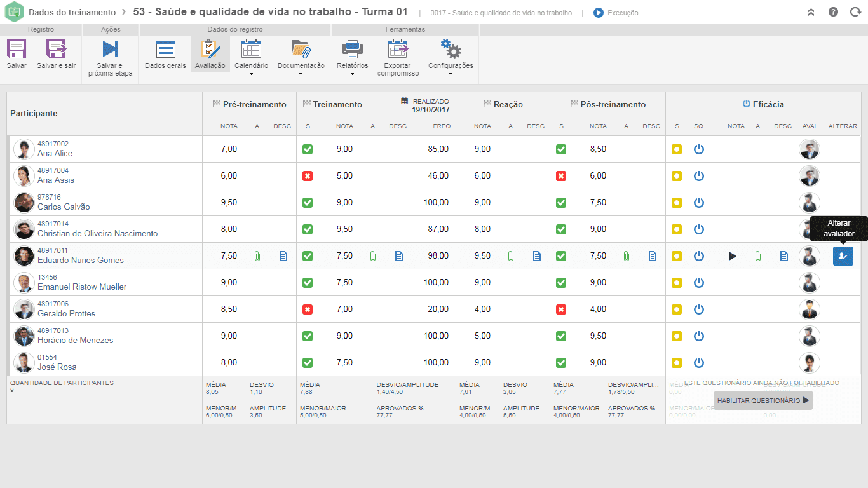Open Eduardo's pós-treinamento description document icon
The height and width of the screenshot is (488, 868).
(x=652, y=256)
